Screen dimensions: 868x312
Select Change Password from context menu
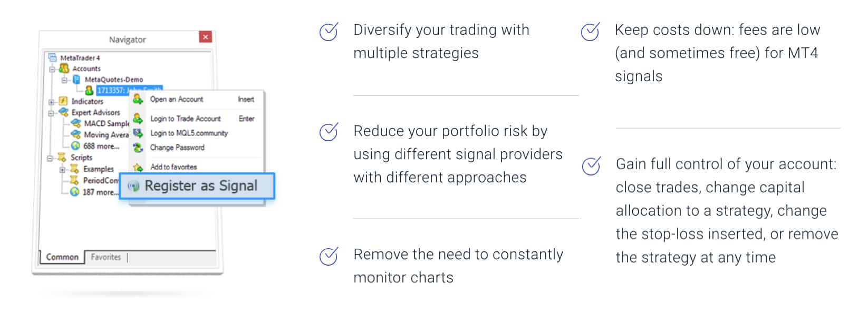click(177, 148)
